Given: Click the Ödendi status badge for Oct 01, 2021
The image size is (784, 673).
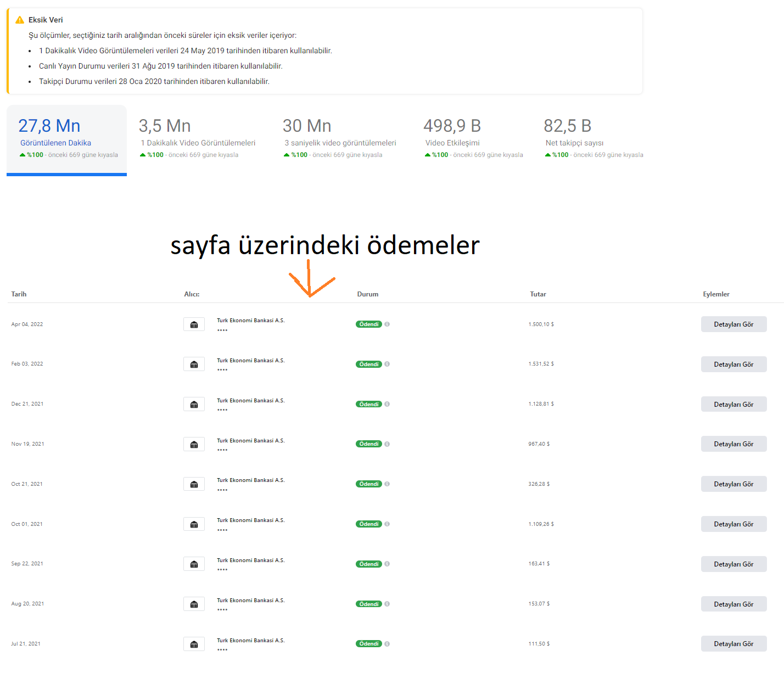Looking at the screenshot, I should pos(369,524).
